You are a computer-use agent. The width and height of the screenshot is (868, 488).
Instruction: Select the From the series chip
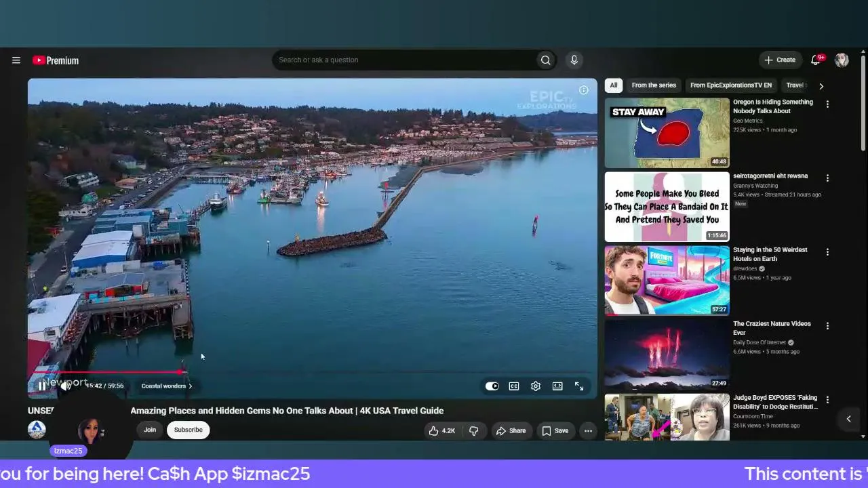pos(654,85)
